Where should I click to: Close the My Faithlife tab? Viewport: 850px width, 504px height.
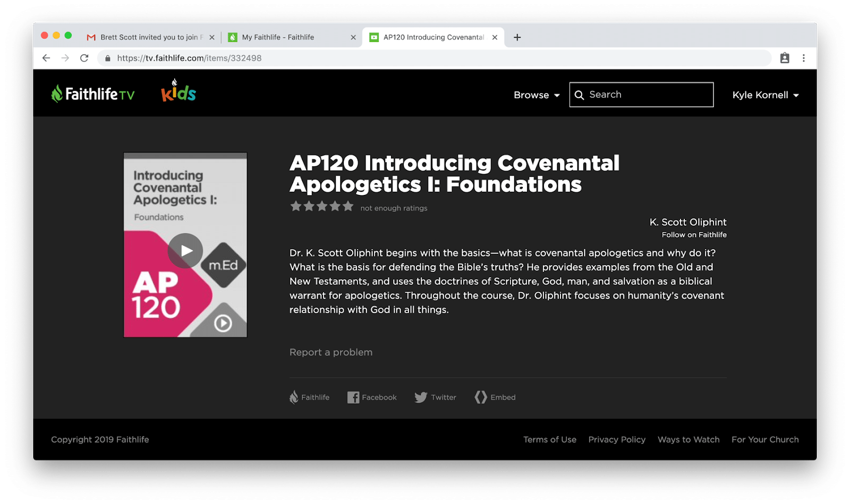pyautogui.click(x=353, y=37)
